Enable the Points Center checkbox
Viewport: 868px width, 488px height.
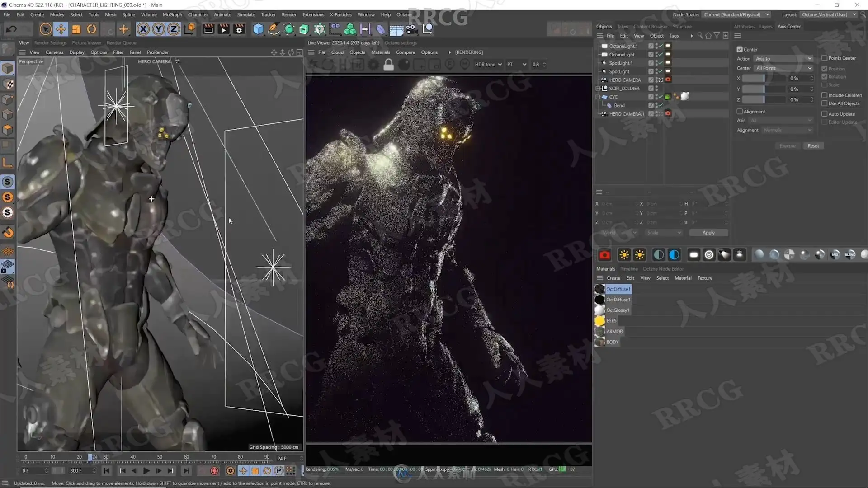point(824,58)
